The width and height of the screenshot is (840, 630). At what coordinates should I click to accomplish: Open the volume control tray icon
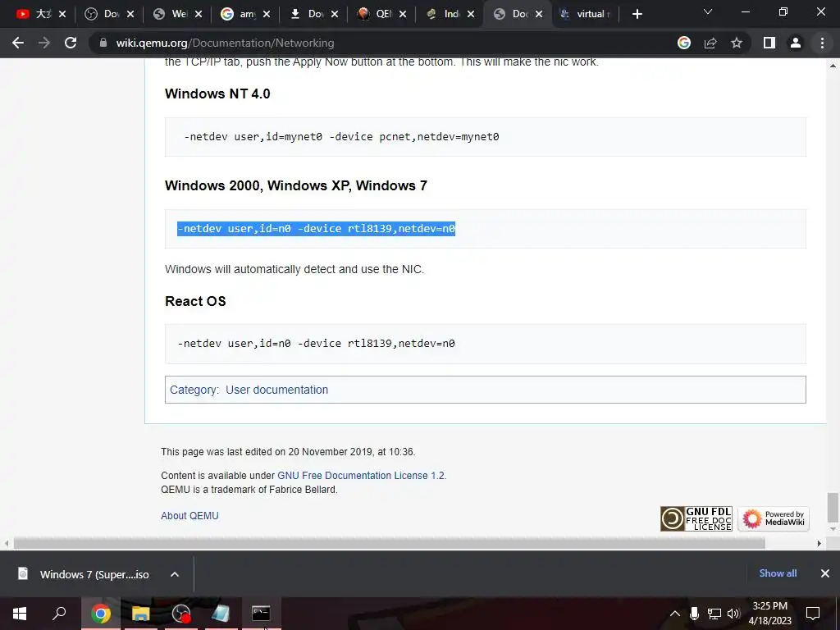click(x=733, y=614)
